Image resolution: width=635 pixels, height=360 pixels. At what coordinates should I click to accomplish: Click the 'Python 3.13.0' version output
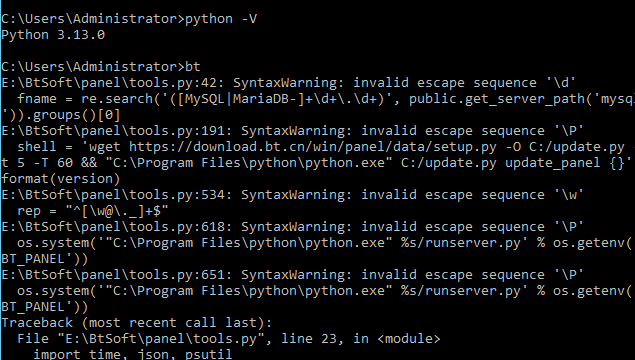pyautogui.click(x=53, y=35)
